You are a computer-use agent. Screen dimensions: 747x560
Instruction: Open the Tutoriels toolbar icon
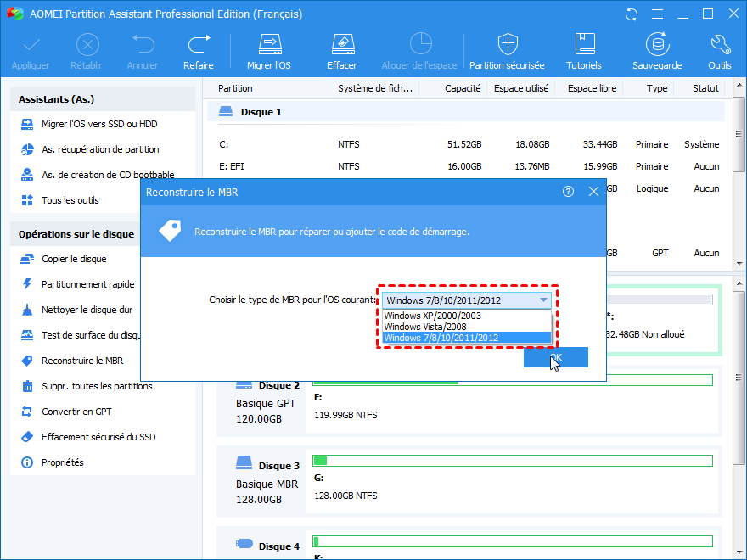[584, 51]
